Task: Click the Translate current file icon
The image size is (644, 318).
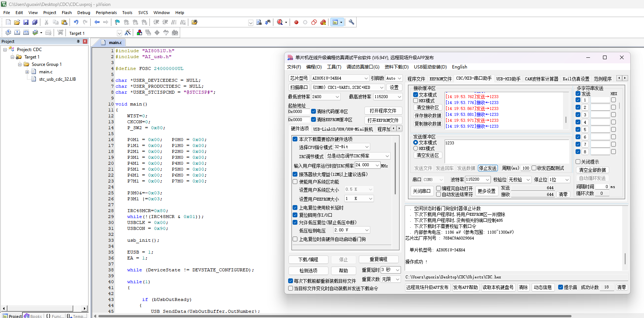Action: pyautogui.click(x=8, y=33)
